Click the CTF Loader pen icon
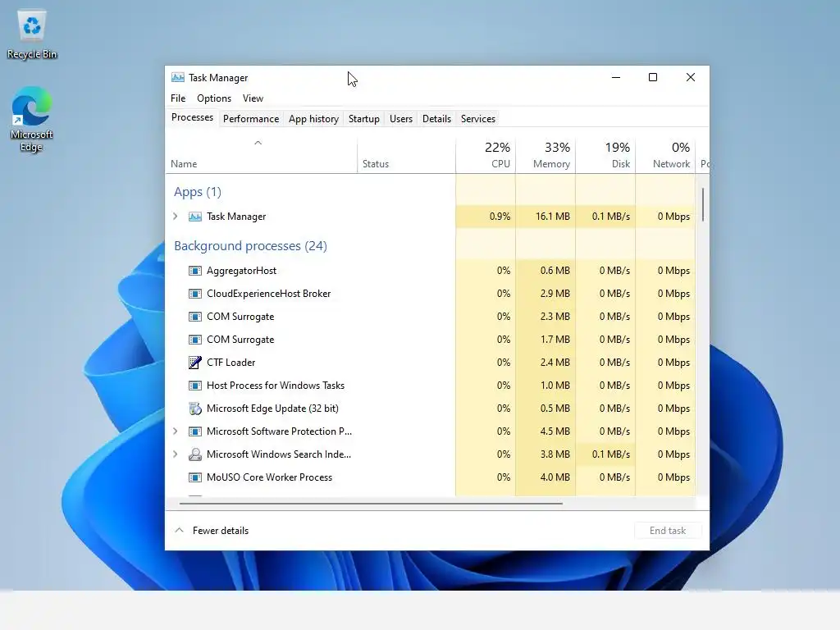This screenshot has width=840, height=630. coord(195,363)
